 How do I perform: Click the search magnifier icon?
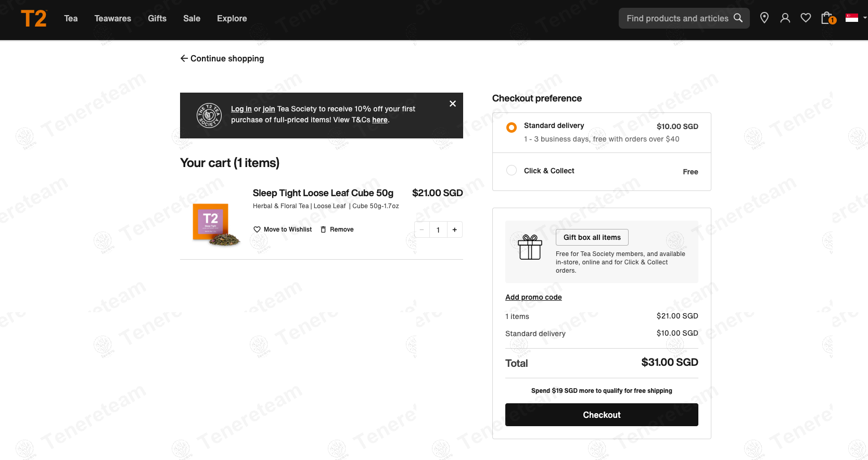(738, 18)
